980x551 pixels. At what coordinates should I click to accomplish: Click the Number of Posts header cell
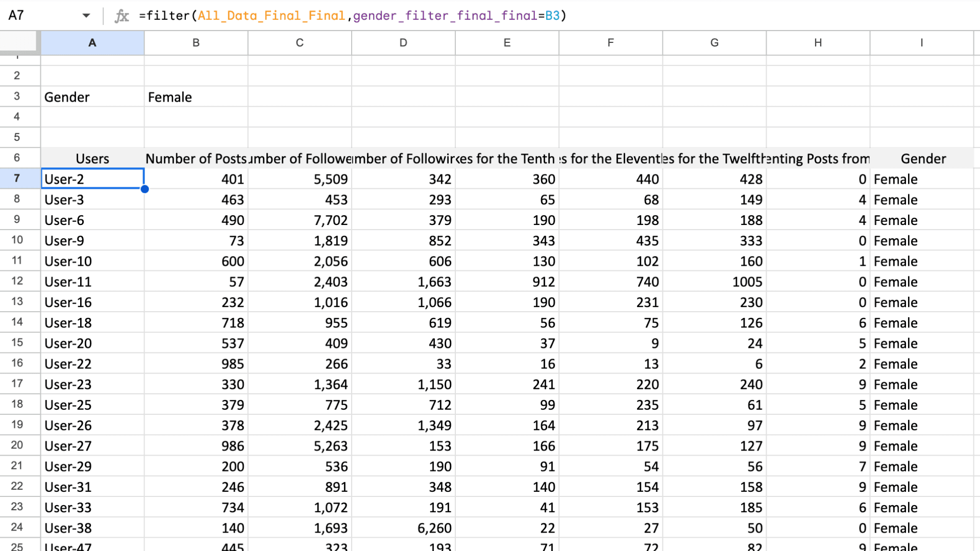pos(195,159)
